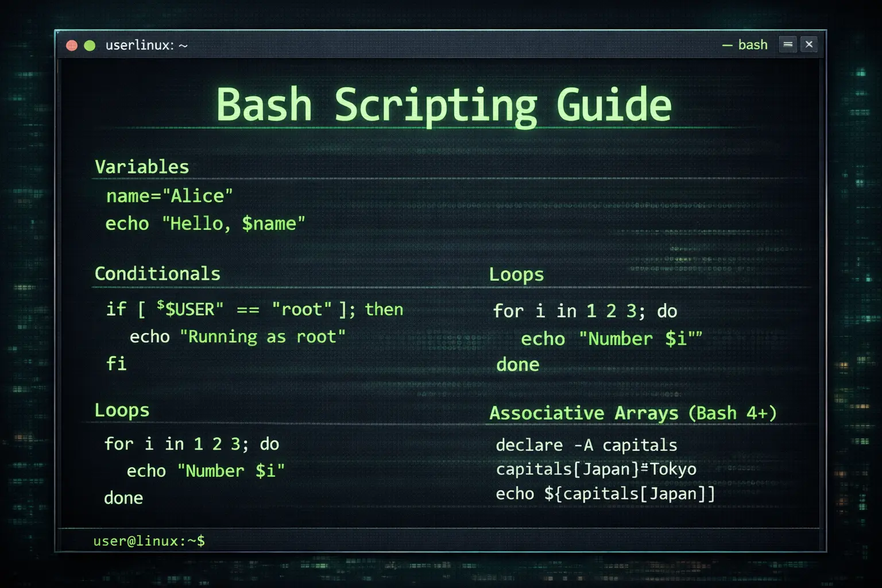Screen dimensions: 882x588
Task: Click the line echo "Running as root"
Action: 238,336
